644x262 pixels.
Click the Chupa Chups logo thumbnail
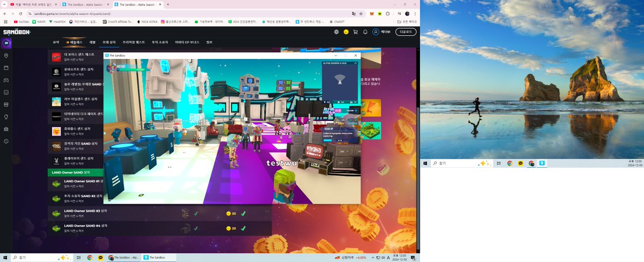click(56, 131)
